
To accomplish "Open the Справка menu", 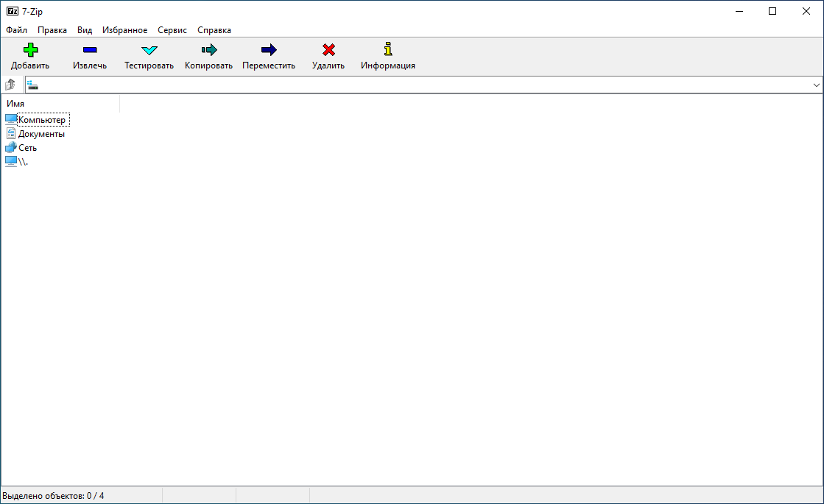I will coord(213,30).
